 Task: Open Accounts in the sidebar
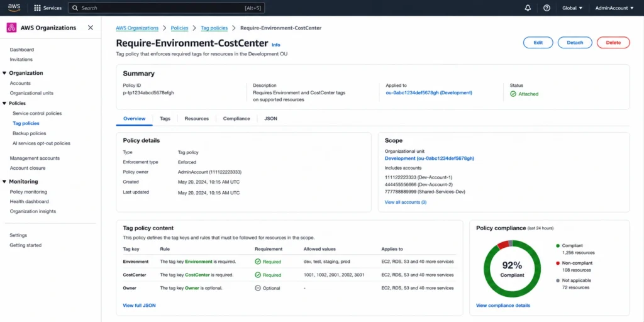pyautogui.click(x=20, y=84)
